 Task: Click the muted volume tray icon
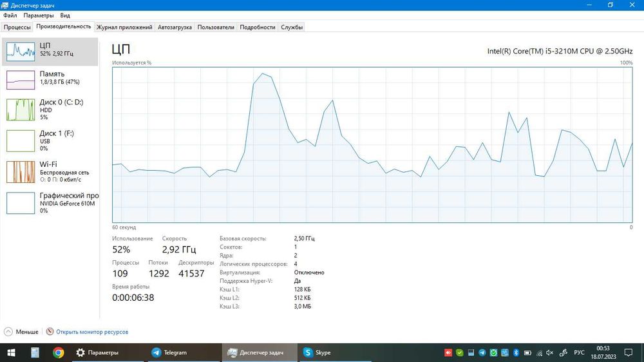point(549,352)
